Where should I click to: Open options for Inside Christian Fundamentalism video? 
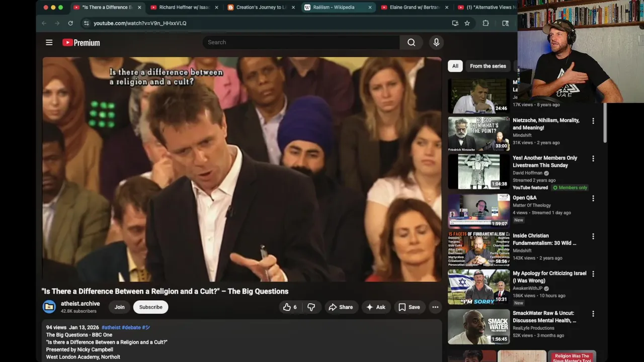pyautogui.click(x=593, y=236)
